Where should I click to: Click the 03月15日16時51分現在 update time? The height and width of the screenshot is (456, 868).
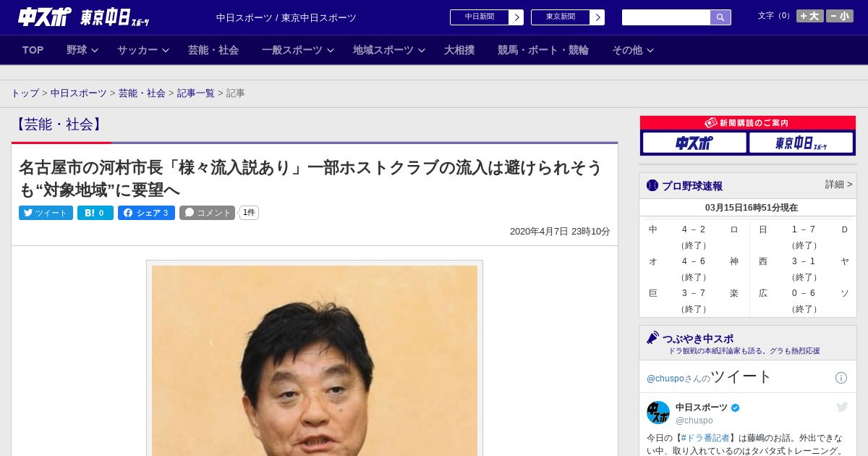[x=752, y=208]
